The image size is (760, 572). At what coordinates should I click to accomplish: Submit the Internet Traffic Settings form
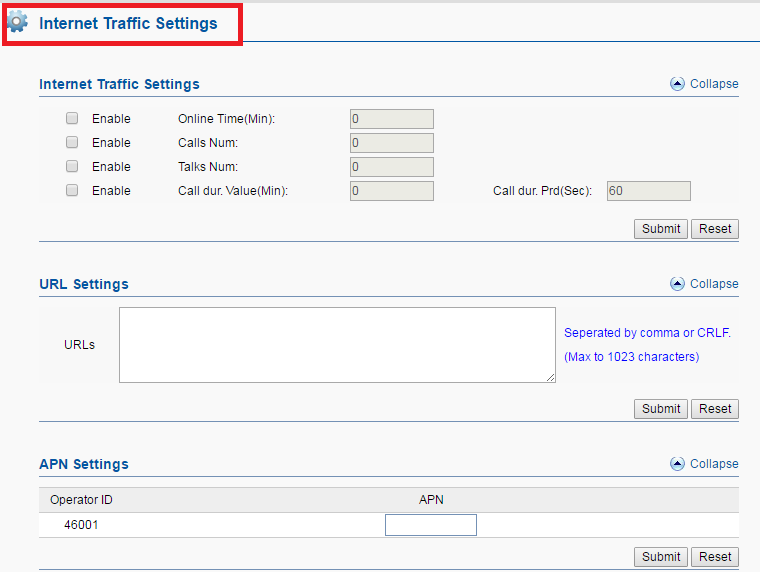tap(661, 229)
